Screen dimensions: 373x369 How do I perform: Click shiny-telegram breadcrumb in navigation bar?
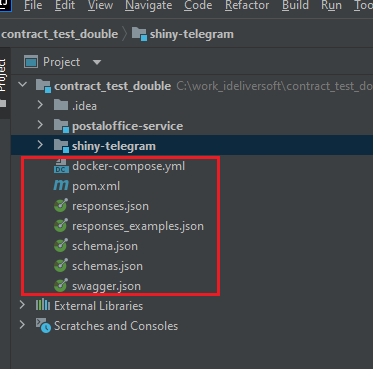click(x=191, y=34)
